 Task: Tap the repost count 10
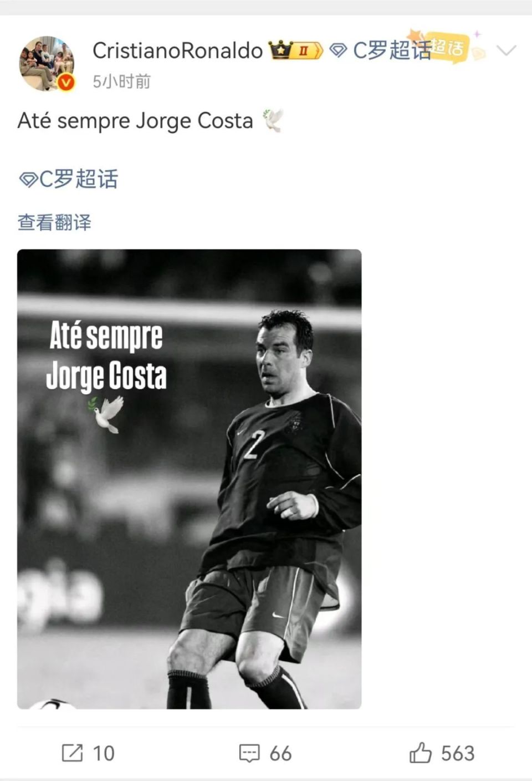[104, 753]
